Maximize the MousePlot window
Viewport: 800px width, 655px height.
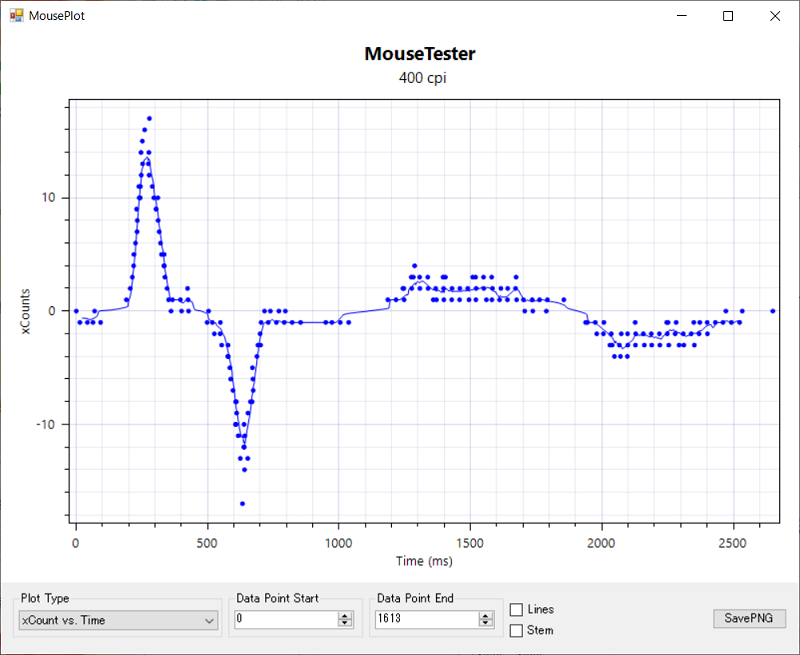[x=728, y=16]
